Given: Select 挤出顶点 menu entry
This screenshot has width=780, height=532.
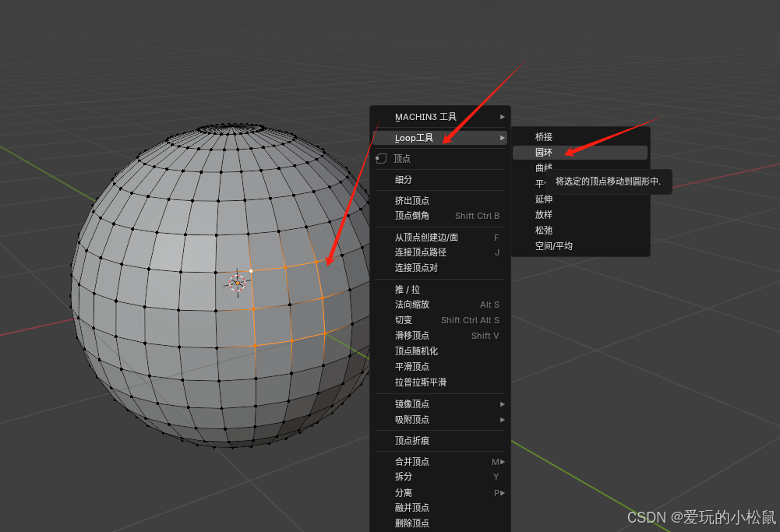Looking at the screenshot, I should click(x=439, y=200).
